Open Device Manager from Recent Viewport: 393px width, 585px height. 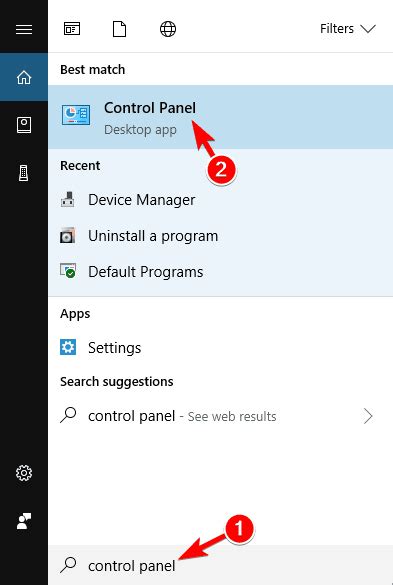coord(220,200)
